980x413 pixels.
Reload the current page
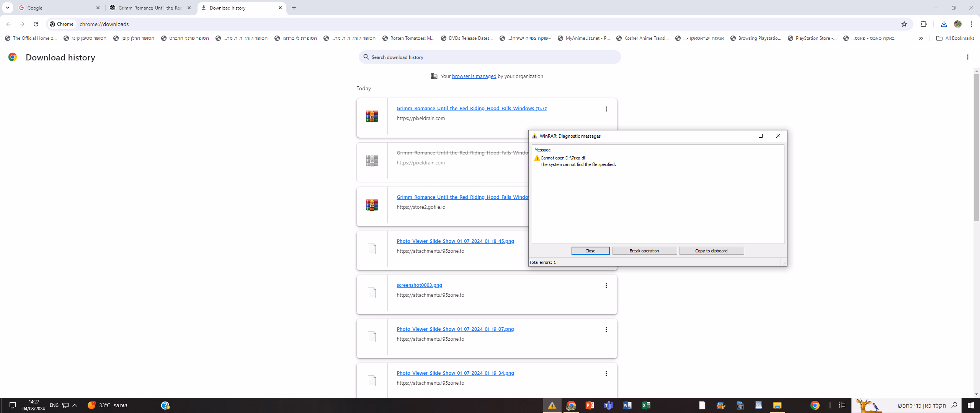coord(36,24)
